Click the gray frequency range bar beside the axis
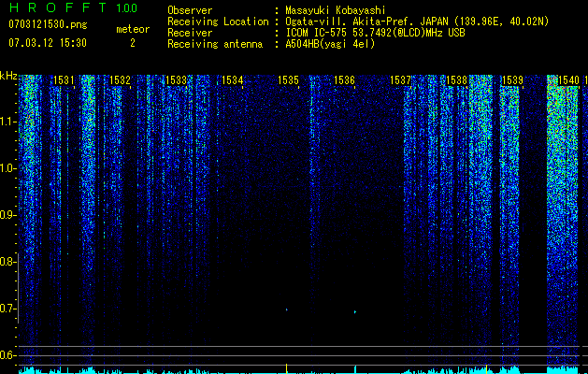588x374 pixels. (18, 289)
